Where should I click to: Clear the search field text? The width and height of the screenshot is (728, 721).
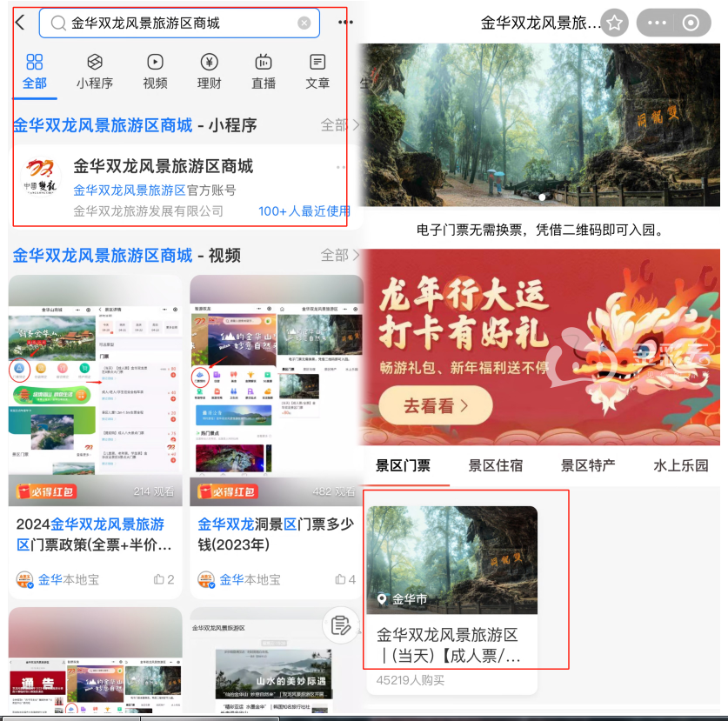[304, 23]
